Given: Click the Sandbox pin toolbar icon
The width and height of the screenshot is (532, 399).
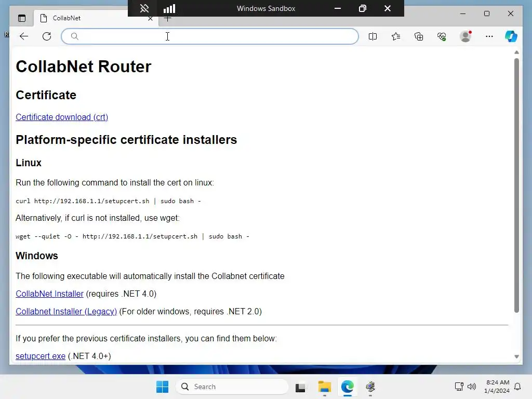Looking at the screenshot, I should coord(144,8).
